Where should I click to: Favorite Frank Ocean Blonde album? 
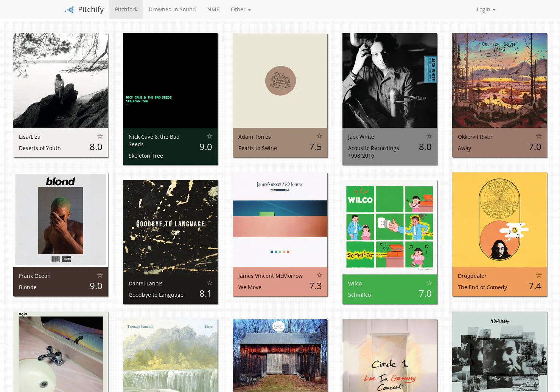[100, 275]
